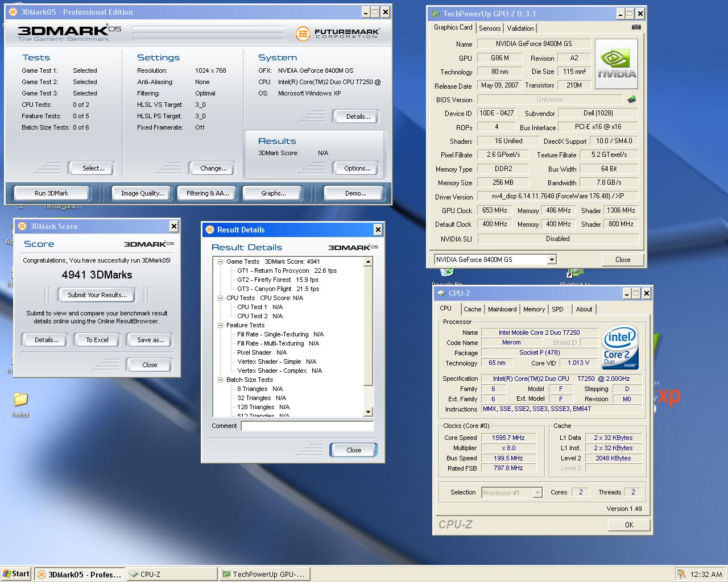Image resolution: width=728 pixels, height=582 pixels.
Task: Click the NVIDIA logo in GPU-Z
Action: tap(617, 64)
